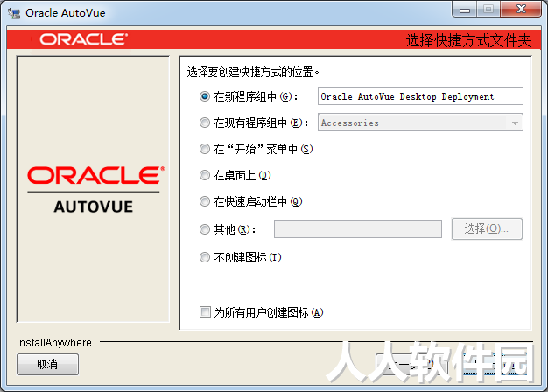
Task: Click the Oracle AutoVue logo image
Action: [94, 189]
